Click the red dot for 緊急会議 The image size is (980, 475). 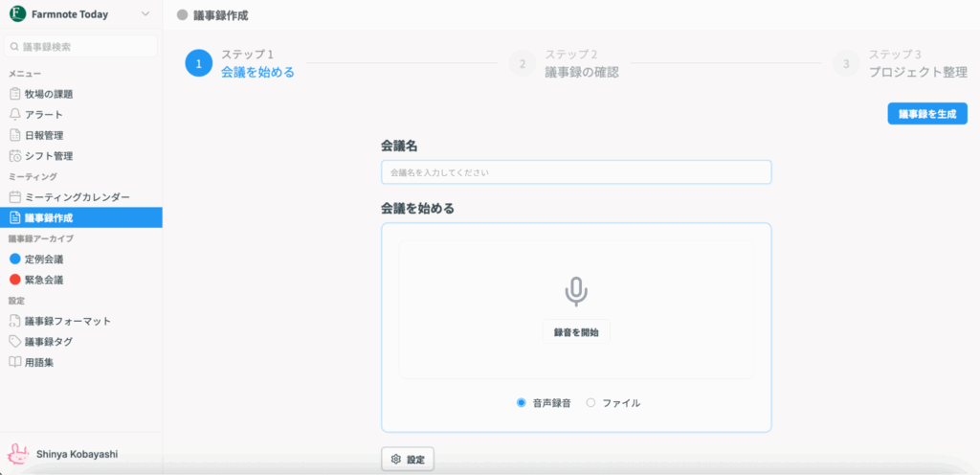pyautogui.click(x=14, y=280)
